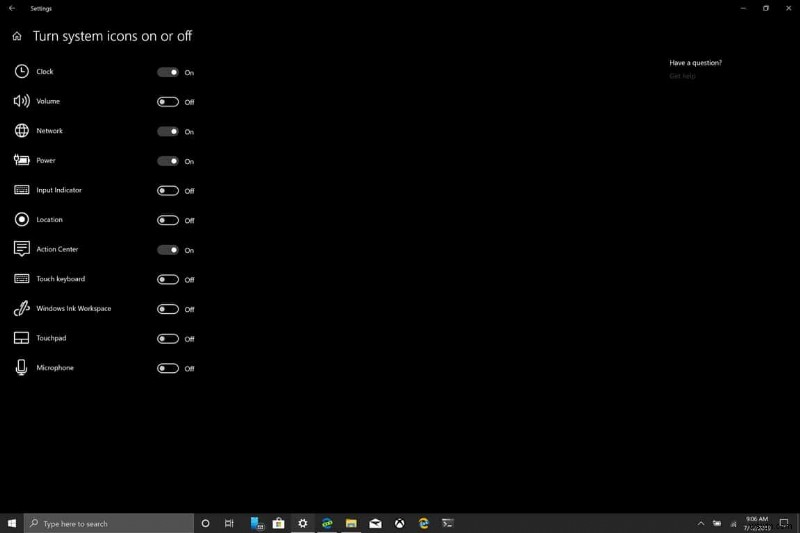
Task: Open Cortana circle on the taskbar
Action: click(205, 523)
